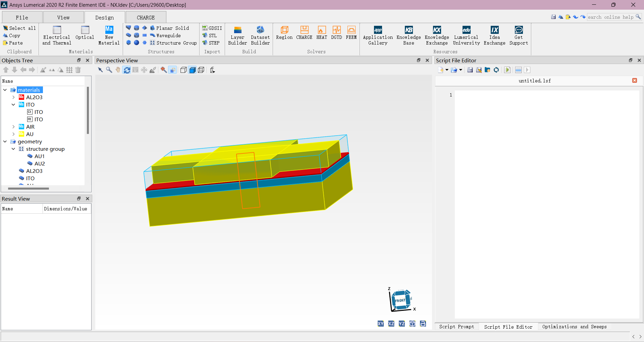Toggle the view lock icon
This screenshot has height=342, width=644.
click(423, 324)
